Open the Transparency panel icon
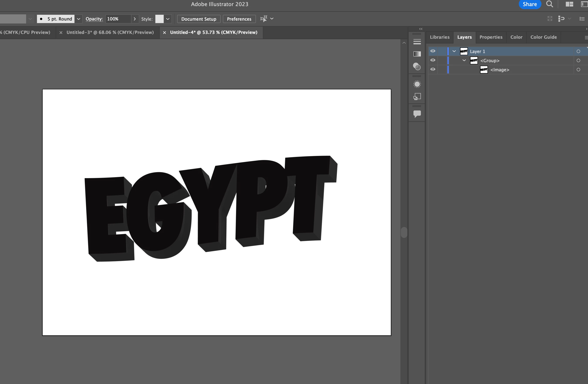The height and width of the screenshot is (384, 588). (x=417, y=66)
